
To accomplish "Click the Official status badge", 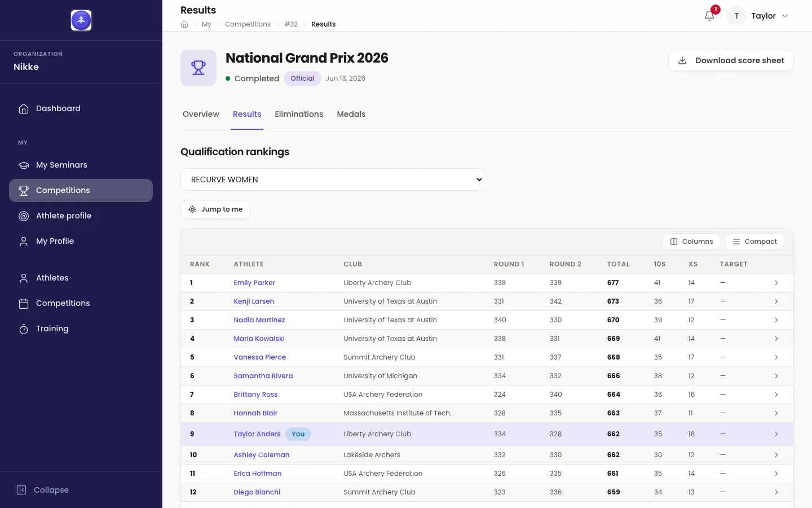I will coord(302,78).
